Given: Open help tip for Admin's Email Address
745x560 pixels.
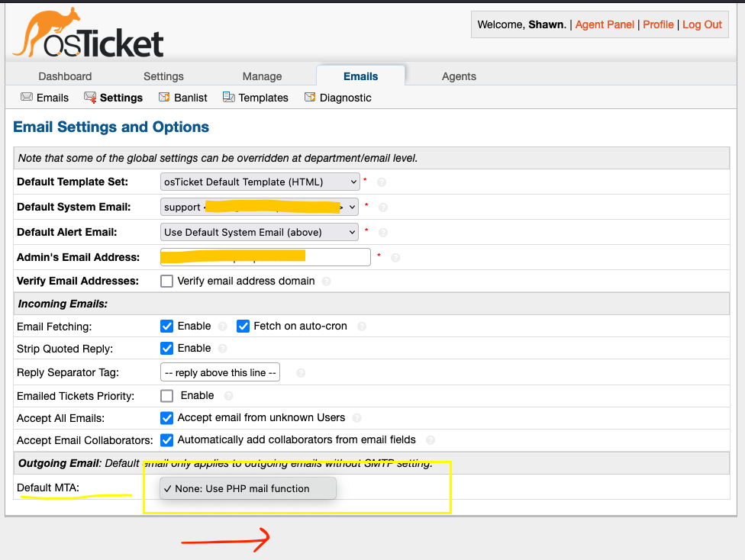Looking at the screenshot, I should pyautogui.click(x=395, y=258).
